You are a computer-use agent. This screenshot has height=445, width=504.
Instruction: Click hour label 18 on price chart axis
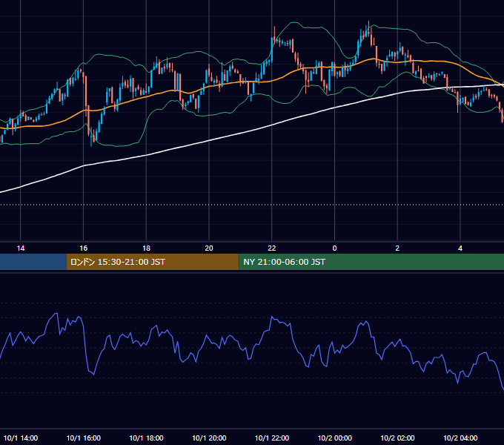pos(146,248)
